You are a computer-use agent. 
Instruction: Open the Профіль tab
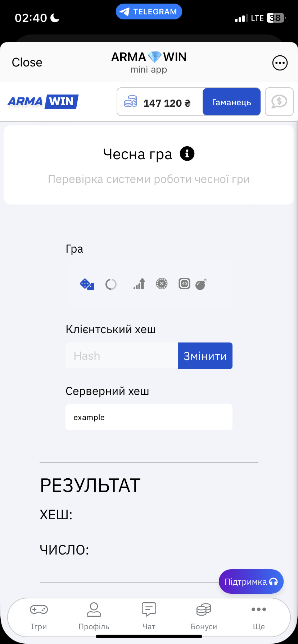point(94,616)
